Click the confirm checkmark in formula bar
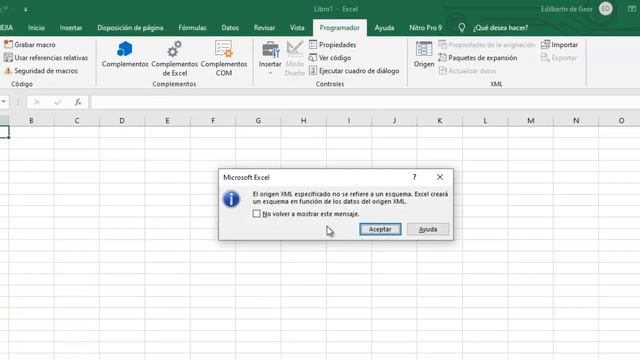The height and width of the screenshot is (360, 640). coord(58,102)
